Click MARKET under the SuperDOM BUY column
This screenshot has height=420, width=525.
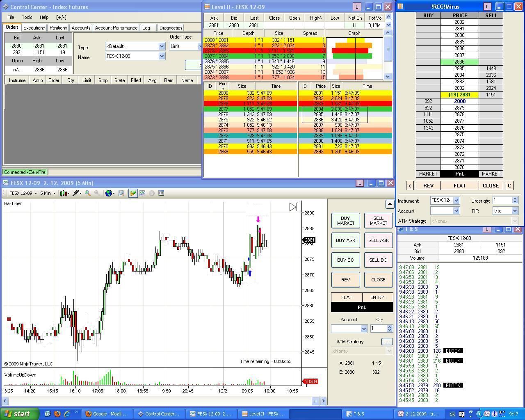click(428, 174)
